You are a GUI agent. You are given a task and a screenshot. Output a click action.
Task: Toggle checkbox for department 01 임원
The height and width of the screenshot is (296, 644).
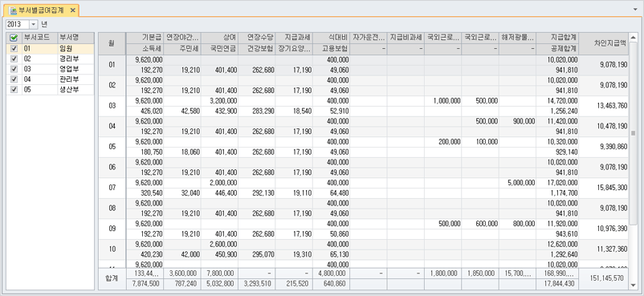pyautogui.click(x=14, y=48)
